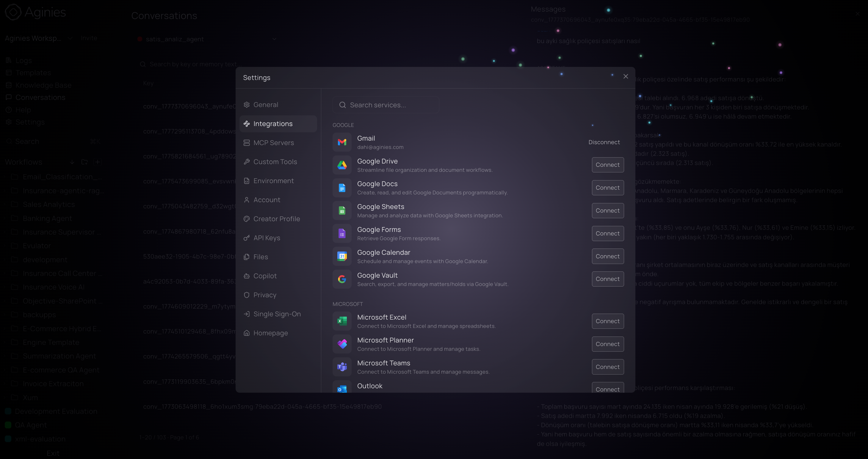Click the Microsoft Planner service icon
The width and height of the screenshot is (868, 459).
[342, 344]
